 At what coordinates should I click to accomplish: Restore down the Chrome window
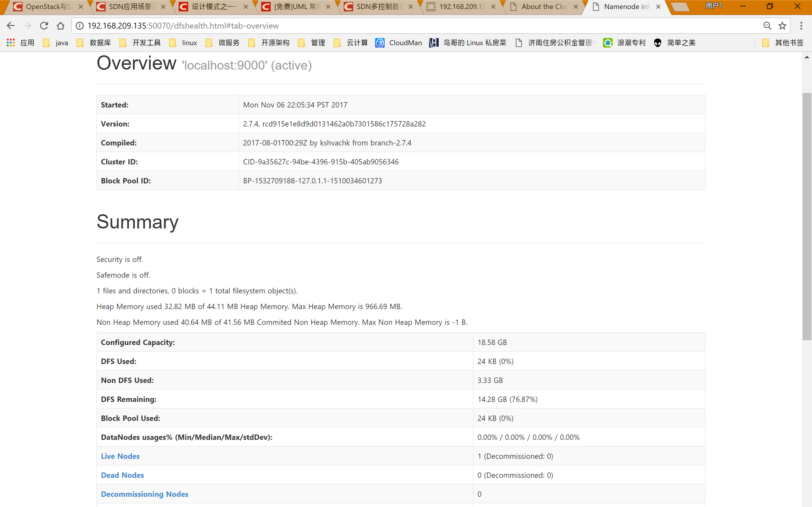770,6
